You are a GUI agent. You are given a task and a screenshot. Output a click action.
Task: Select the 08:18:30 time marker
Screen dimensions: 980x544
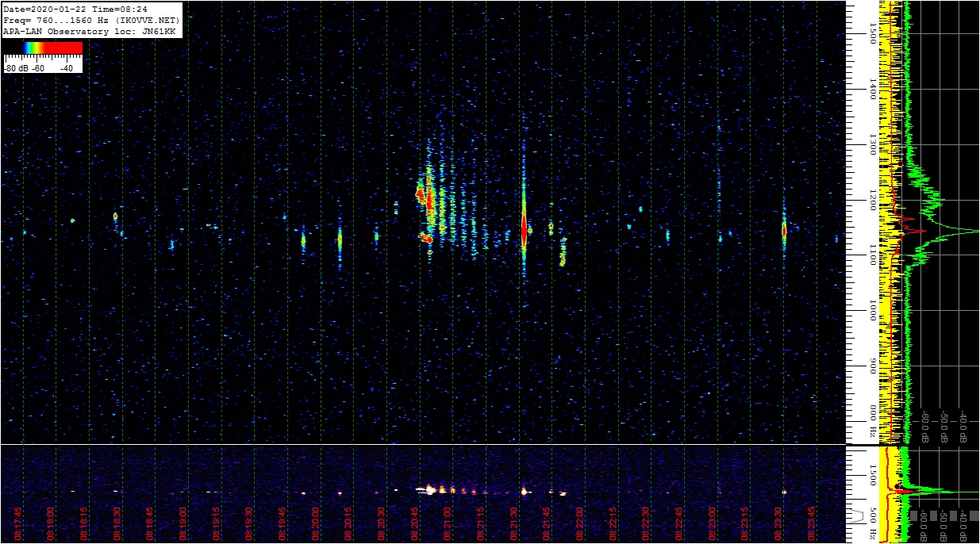[117, 523]
